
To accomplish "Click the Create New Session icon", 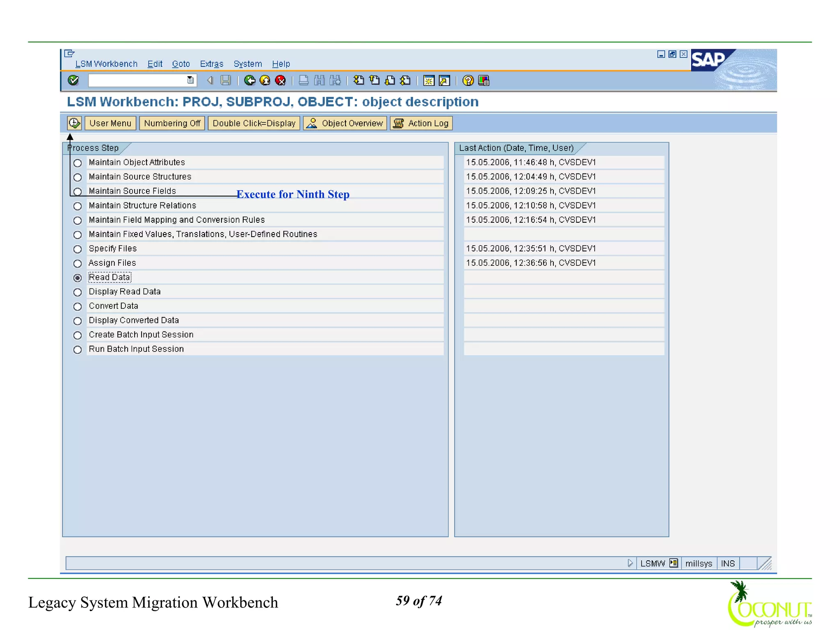I will click(x=429, y=80).
